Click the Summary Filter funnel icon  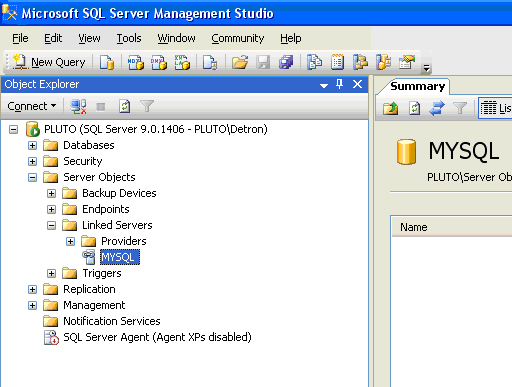click(460, 108)
